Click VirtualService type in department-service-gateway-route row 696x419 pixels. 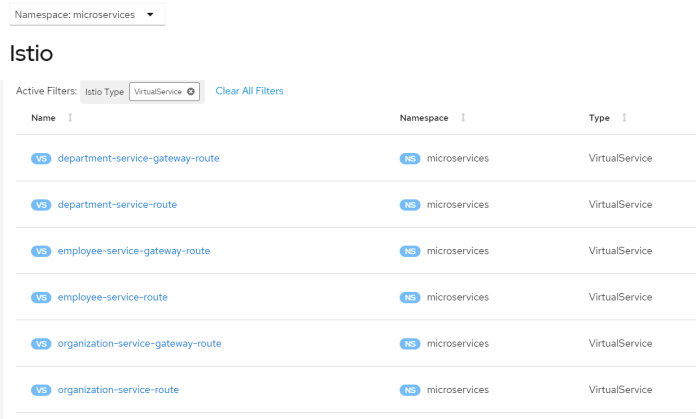620,158
